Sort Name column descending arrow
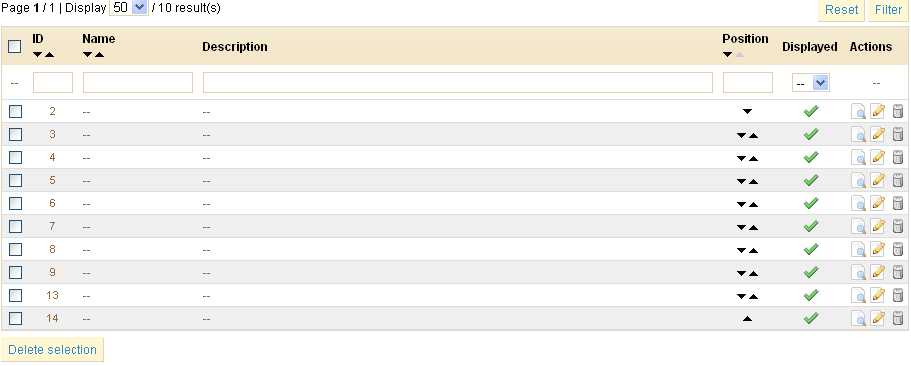Screen dimensions: 911x366 click(87, 55)
